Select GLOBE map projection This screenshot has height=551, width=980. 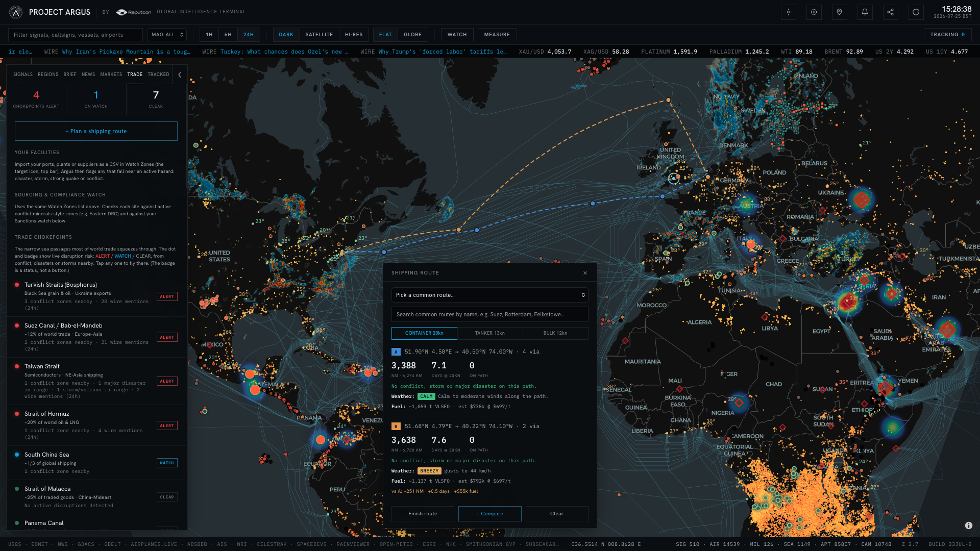[413, 35]
